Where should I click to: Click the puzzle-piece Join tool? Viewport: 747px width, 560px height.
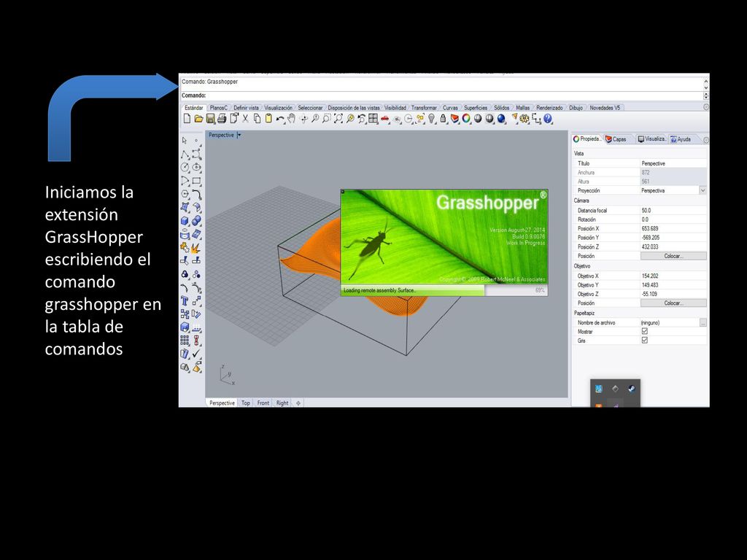pyautogui.click(x=185, y=247)
